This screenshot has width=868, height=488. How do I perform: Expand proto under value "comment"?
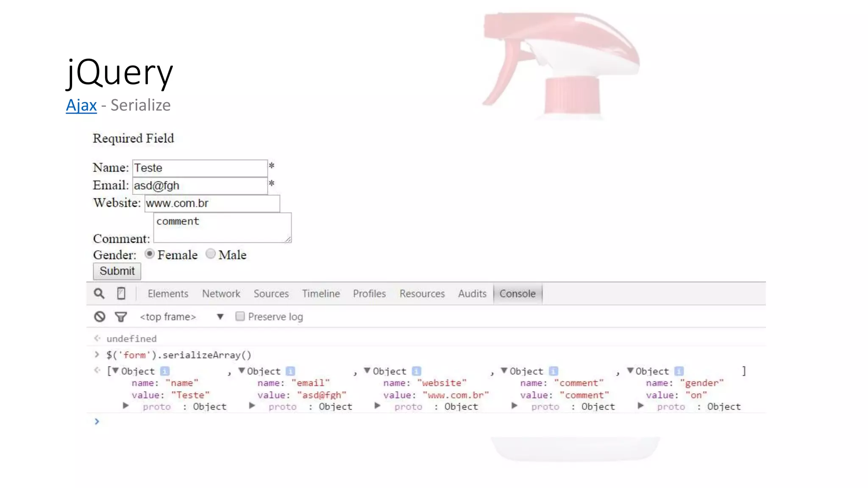pos(514,406)
